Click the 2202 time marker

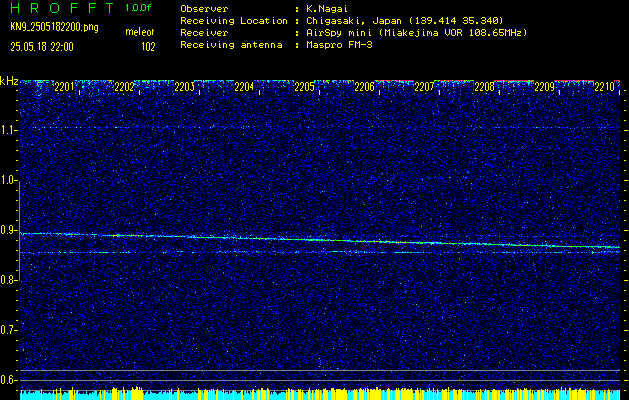[124, 87]
